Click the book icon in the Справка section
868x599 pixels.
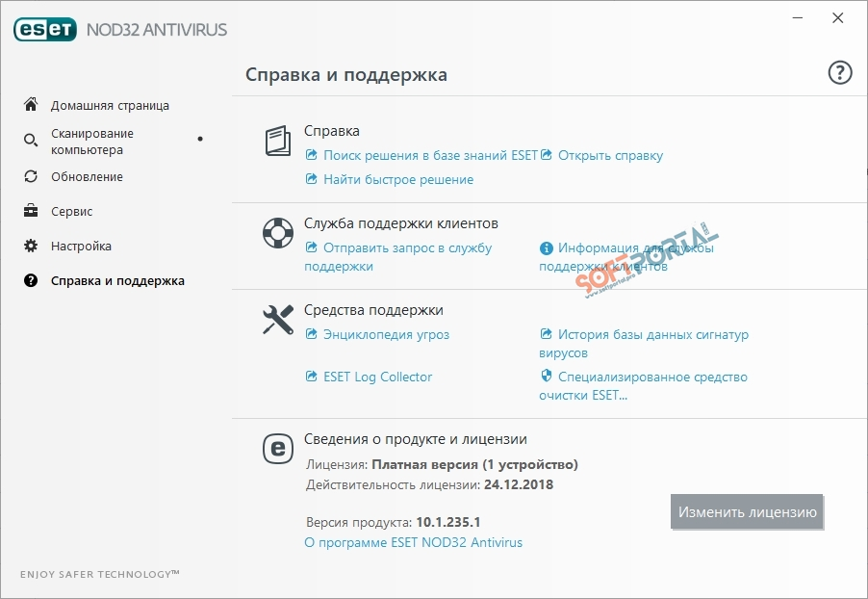click(277, 141)
